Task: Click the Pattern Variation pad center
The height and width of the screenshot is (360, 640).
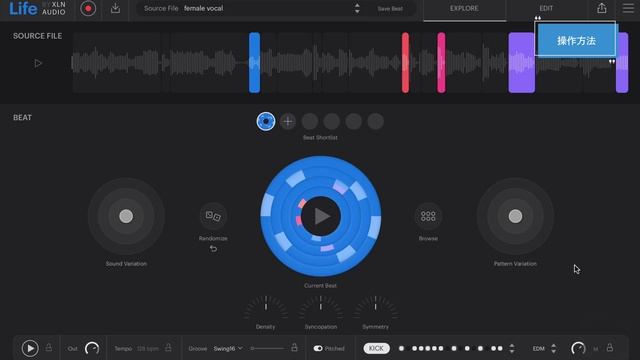Action: tap(515, 216)
